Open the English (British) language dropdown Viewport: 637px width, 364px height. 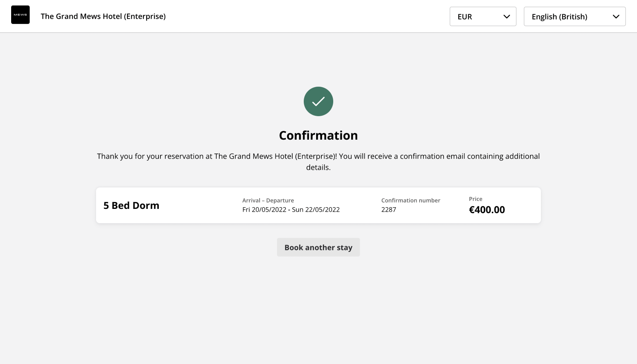574,16
